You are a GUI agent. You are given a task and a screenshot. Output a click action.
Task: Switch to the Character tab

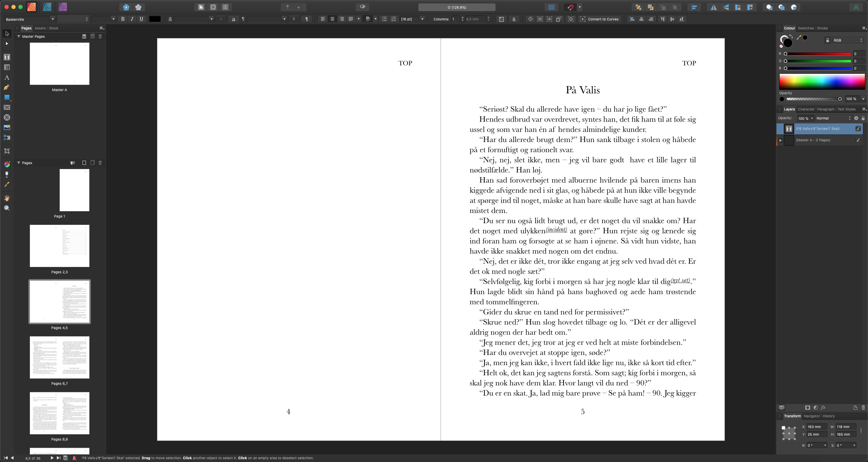804,109
